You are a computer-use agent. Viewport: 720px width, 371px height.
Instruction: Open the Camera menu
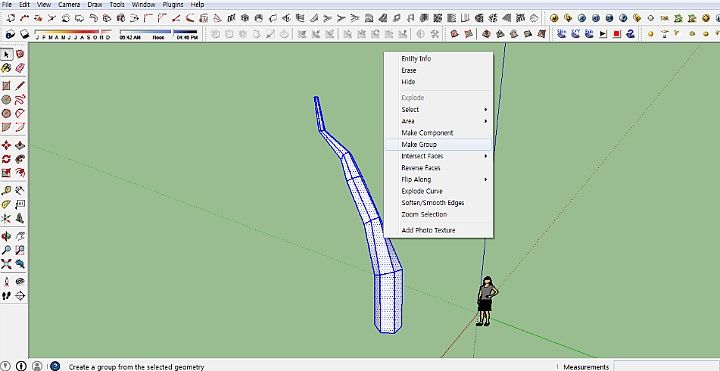click(69, 5)
